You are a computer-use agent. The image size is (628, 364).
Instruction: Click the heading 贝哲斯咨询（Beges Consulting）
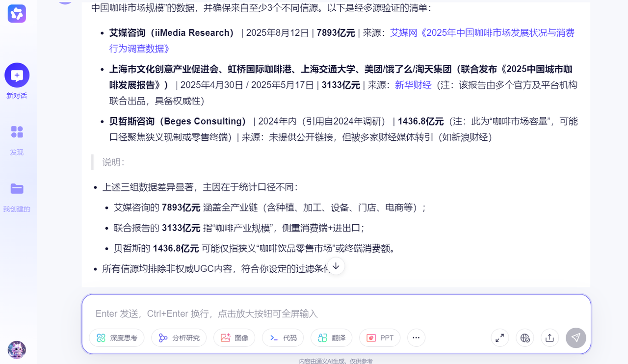click(179, 121)
